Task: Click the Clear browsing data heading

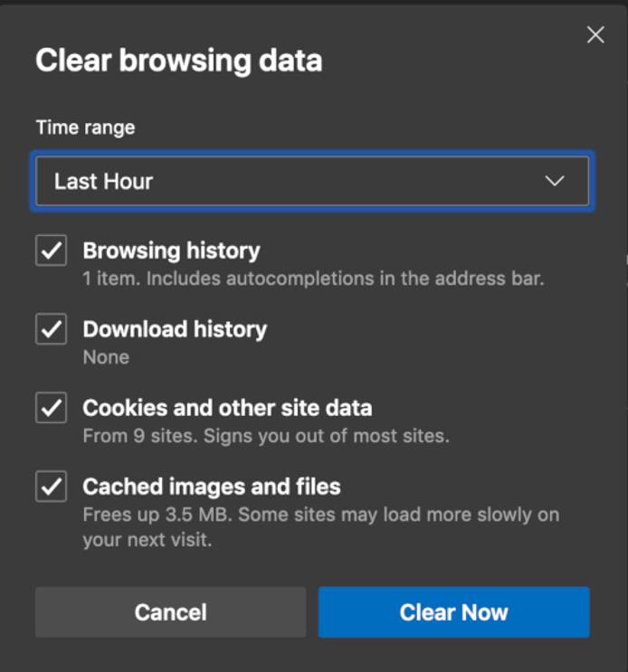Action: point(178,61)
